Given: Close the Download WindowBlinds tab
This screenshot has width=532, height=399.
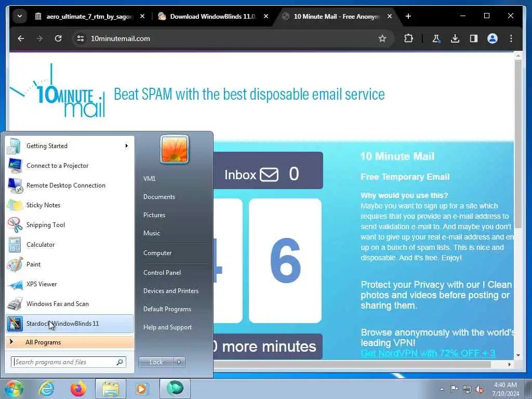Looking at the screenshot, I should pyautogui.click(x=266, y=16).
